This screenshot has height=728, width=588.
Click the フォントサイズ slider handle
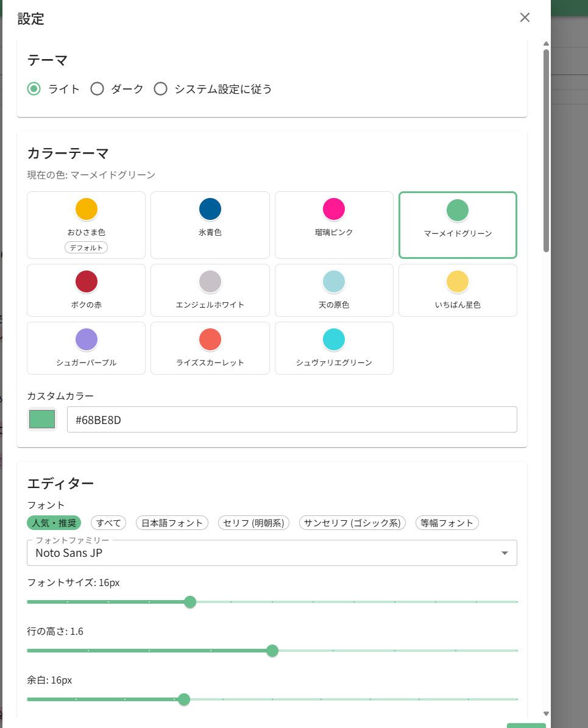(190, 602)
